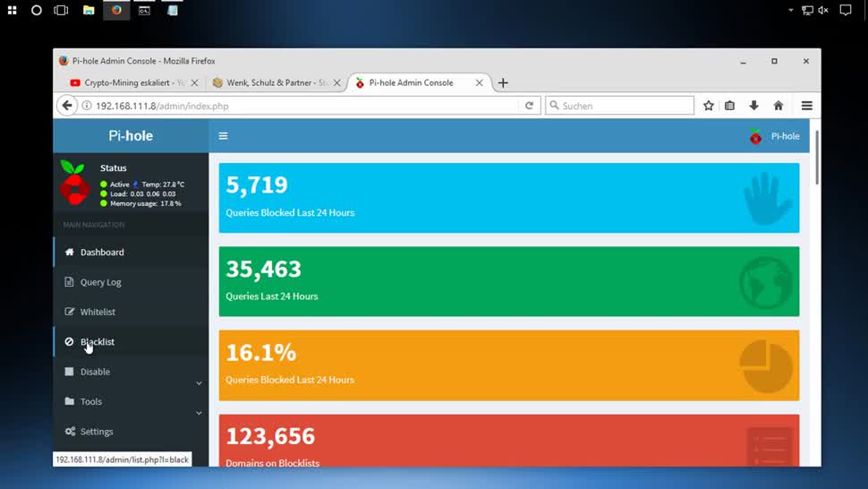Open the Windows Start menu
The image size is (868, 489).
click(x=13, y=10)
